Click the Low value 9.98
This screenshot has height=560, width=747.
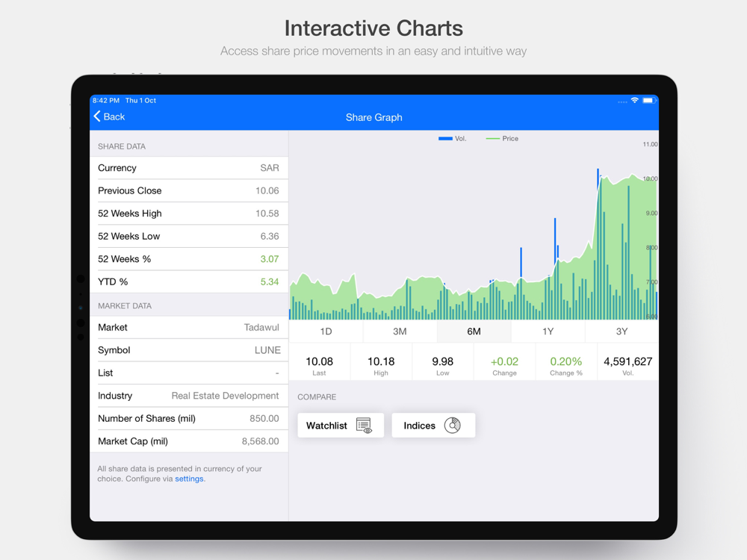tap(442, 362)
